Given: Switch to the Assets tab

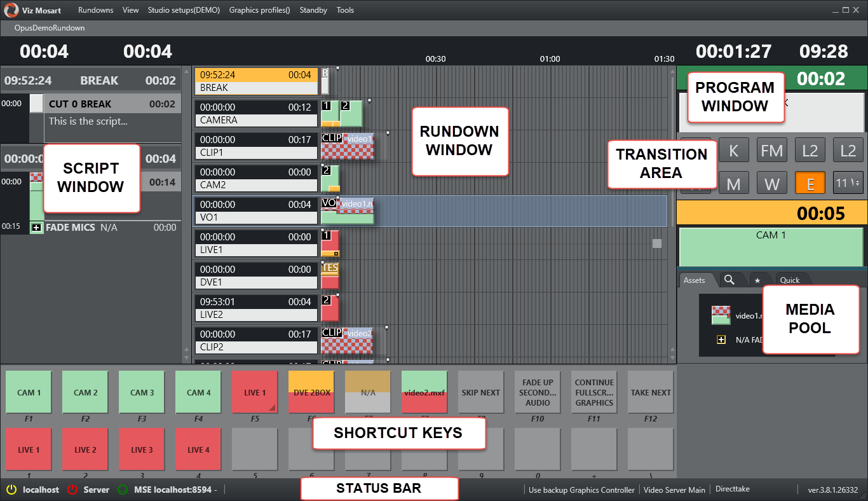Looking at the screenshot, I should (695, 280).
